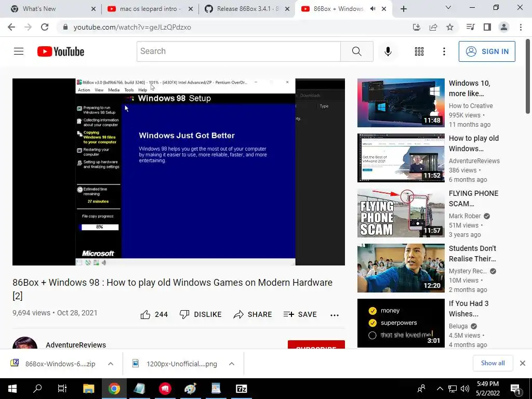Open the YouTube apps grid
532x399 pixels.
coord(419,51)
